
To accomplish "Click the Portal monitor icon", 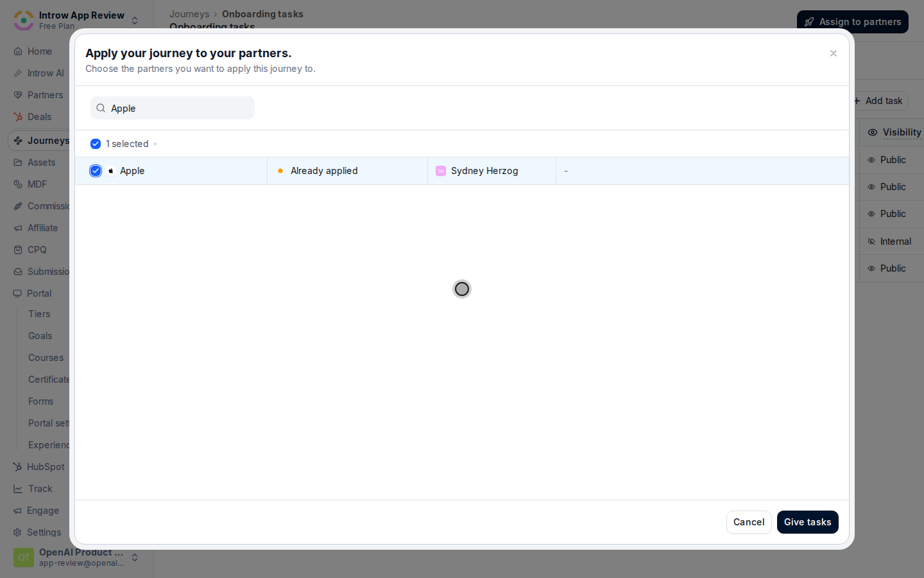I will (x=17, y=293).
